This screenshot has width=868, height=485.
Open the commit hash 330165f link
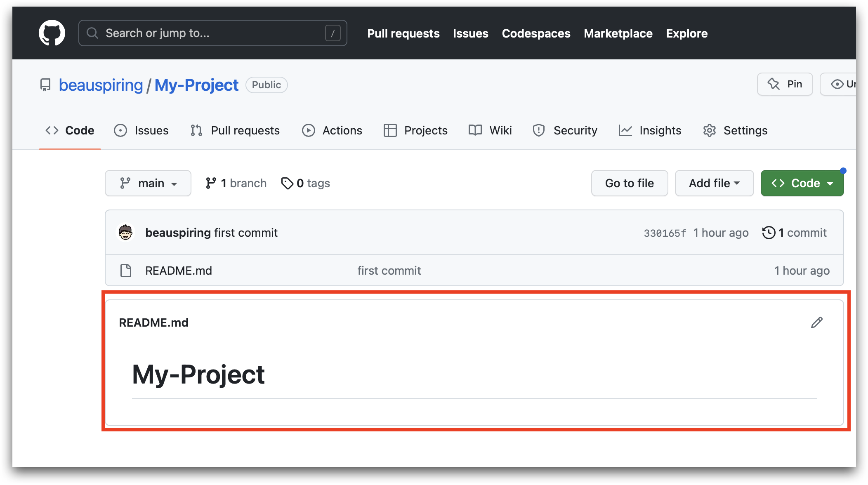click(x=665, y=233)
